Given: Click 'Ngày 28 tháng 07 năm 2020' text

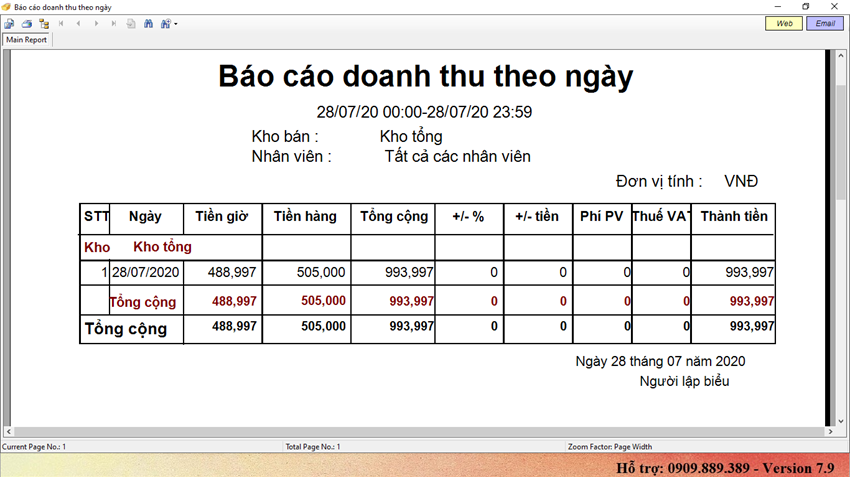Looking at the screenshot, I should (660, 362).
